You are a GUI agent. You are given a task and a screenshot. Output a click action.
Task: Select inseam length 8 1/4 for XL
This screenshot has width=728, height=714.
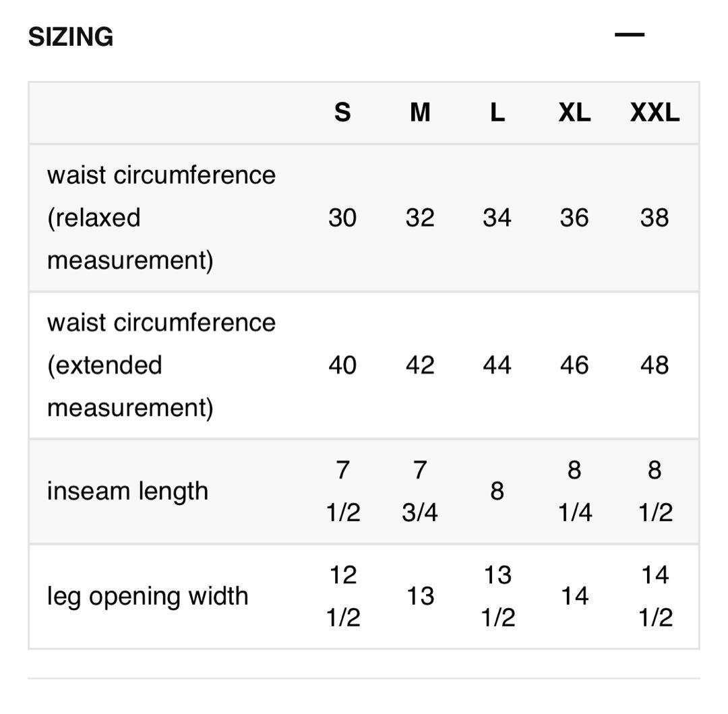(x=574, y=491)
